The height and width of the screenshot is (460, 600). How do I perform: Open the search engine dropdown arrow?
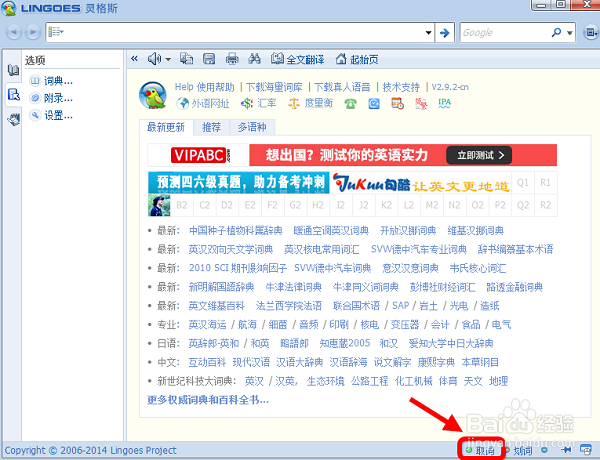[x=570, y=33]
